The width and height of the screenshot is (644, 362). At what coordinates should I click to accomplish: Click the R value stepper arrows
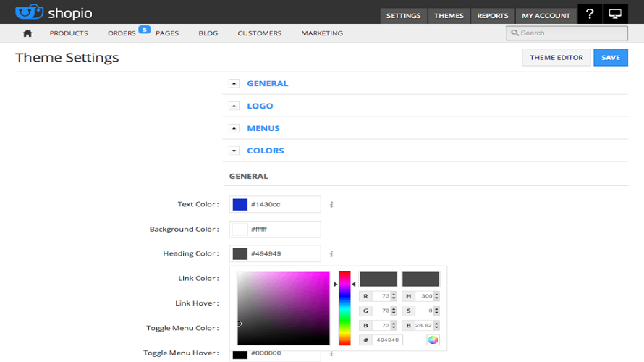(394, 296)
